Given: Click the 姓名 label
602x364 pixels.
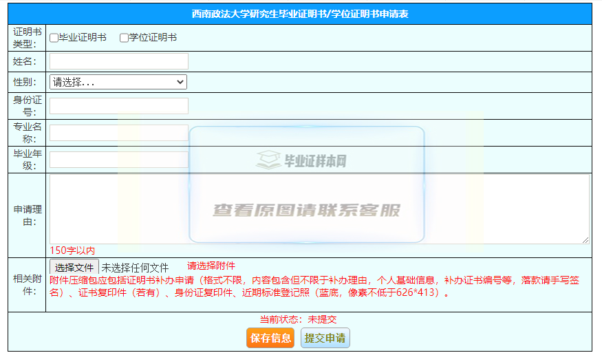Looking at the screenshot, I should [25, 61].
